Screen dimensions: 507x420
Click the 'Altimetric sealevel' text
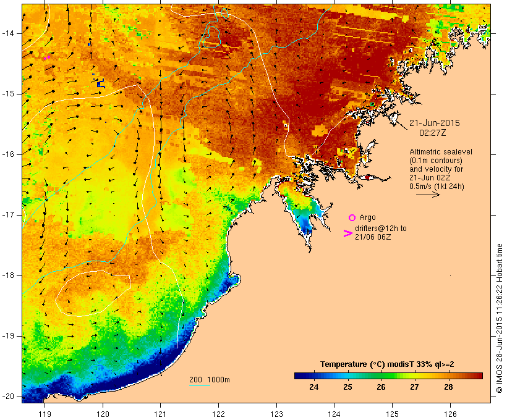tap(441, 152)
